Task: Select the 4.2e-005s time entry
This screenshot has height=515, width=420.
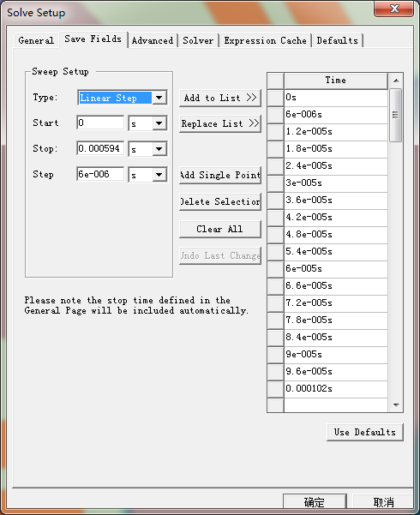Action: point(336,218)
